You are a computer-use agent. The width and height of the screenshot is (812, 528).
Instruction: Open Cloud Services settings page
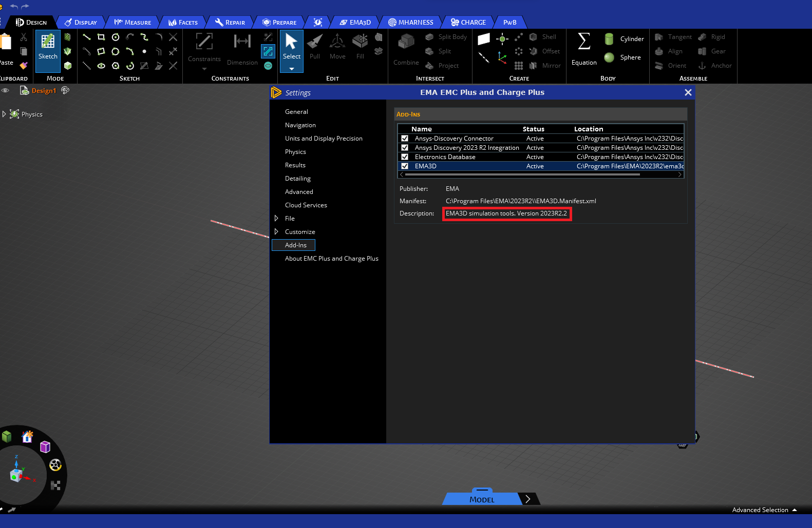click(x=306, y=205)
